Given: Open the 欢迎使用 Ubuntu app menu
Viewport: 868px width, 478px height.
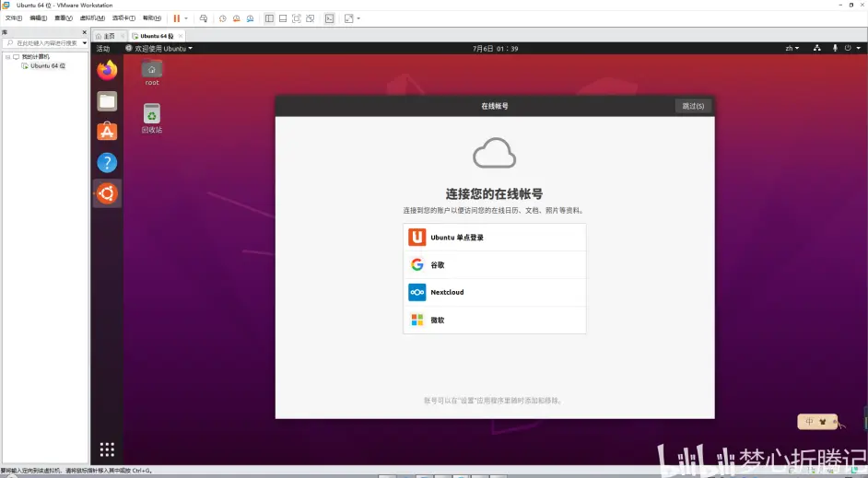Looking at the screenshot, I should click(158, 49).
